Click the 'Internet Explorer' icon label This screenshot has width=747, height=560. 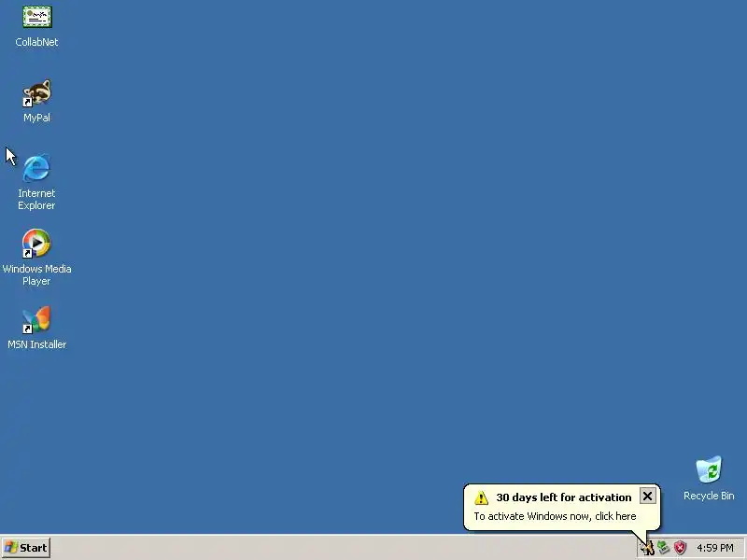tap(36, 200)
